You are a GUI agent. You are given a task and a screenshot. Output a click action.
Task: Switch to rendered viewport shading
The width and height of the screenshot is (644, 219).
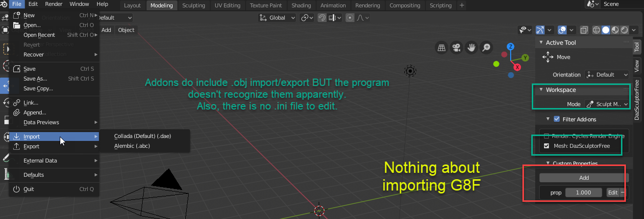624,30
